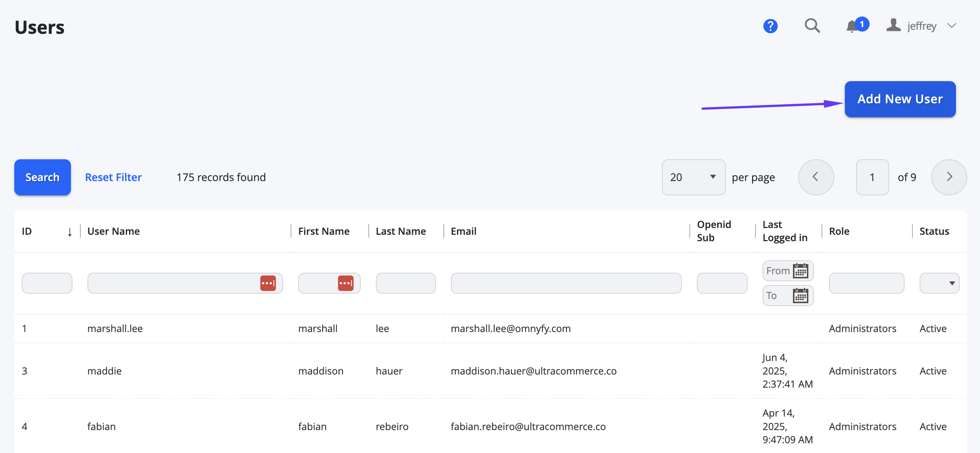The width and height of the screenshot is (980, 453).
Task: Click the marshall.lee@omnyfy.com email cell
Action: pos(511,329)
